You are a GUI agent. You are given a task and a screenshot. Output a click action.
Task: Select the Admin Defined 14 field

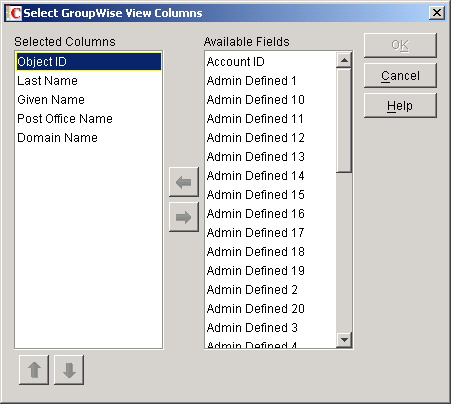271,176
